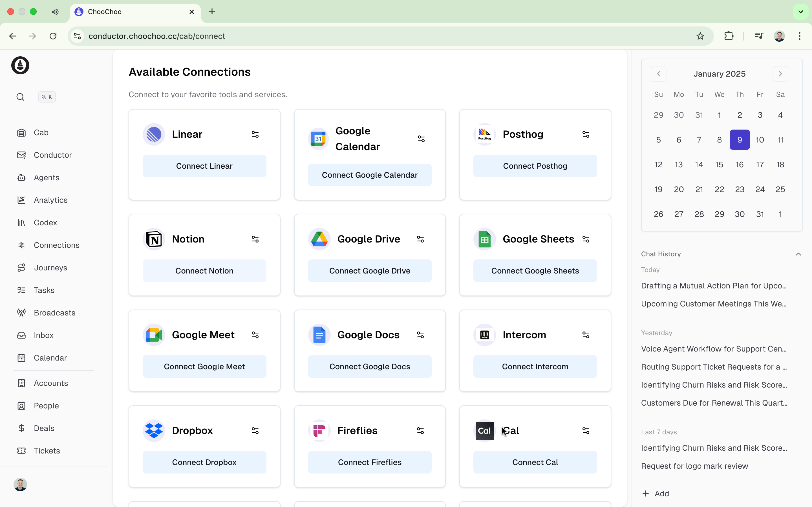
Task: Click the Dropbox card settings icon
Action: click(255, 431)
